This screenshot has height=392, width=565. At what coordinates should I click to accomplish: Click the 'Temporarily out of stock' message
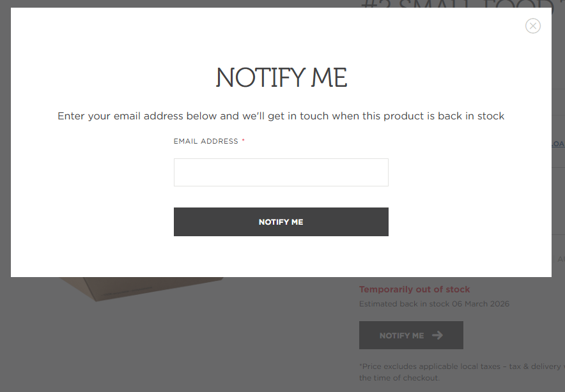tap(414, 289)
